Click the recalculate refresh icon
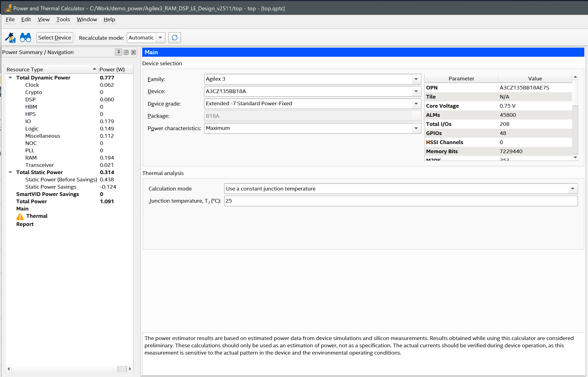588x377 pixels. tap(175, 38)
